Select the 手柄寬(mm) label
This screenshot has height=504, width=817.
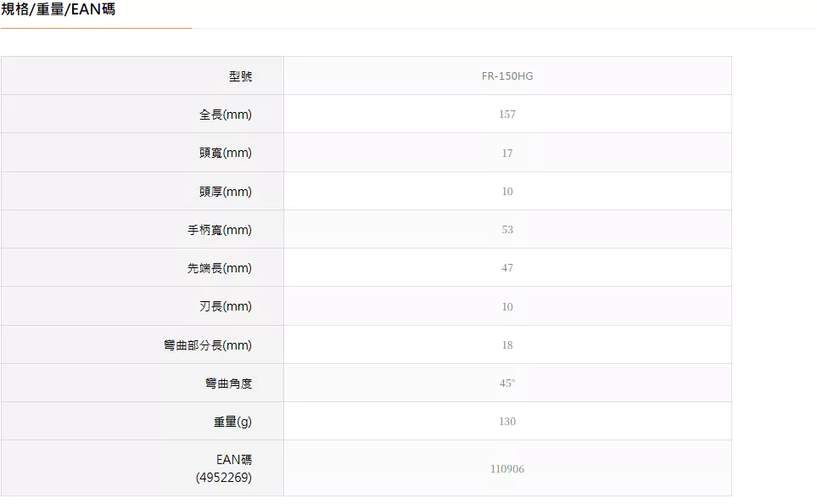click(220, 230)
